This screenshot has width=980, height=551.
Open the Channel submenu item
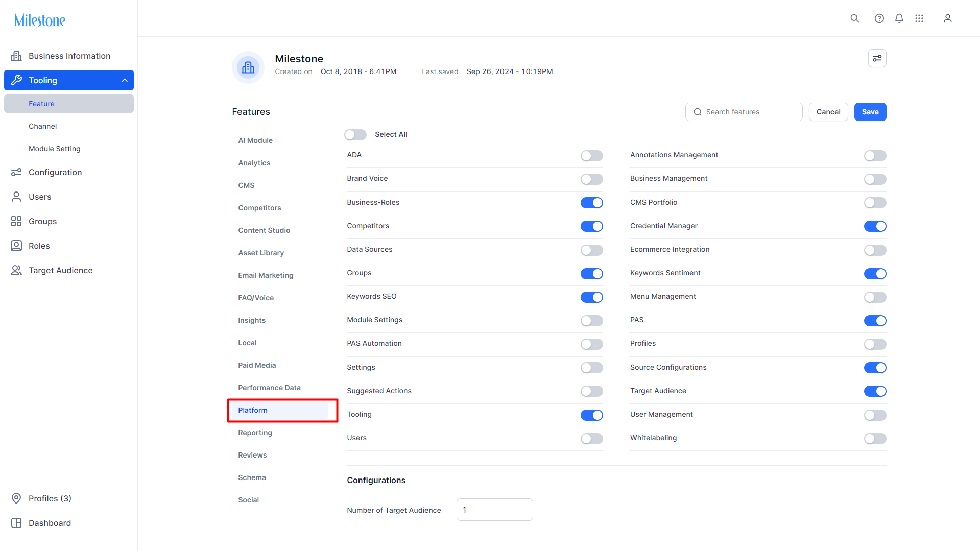69,126
